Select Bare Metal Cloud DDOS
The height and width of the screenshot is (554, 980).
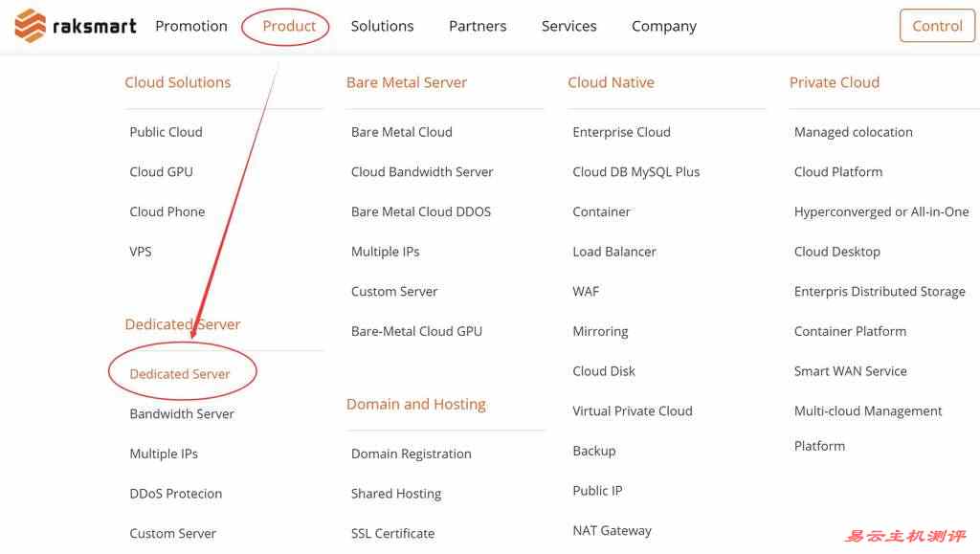421,211
